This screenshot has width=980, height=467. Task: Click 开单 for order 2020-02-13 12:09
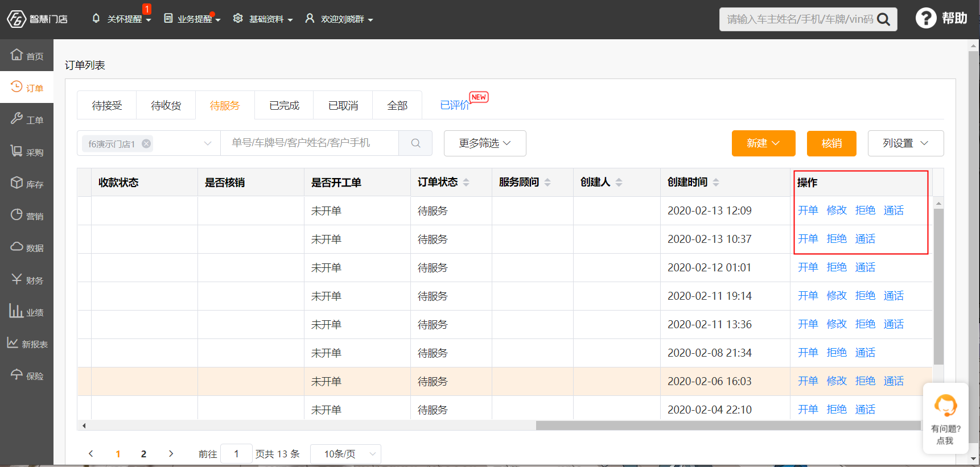[x=808, y=210]
